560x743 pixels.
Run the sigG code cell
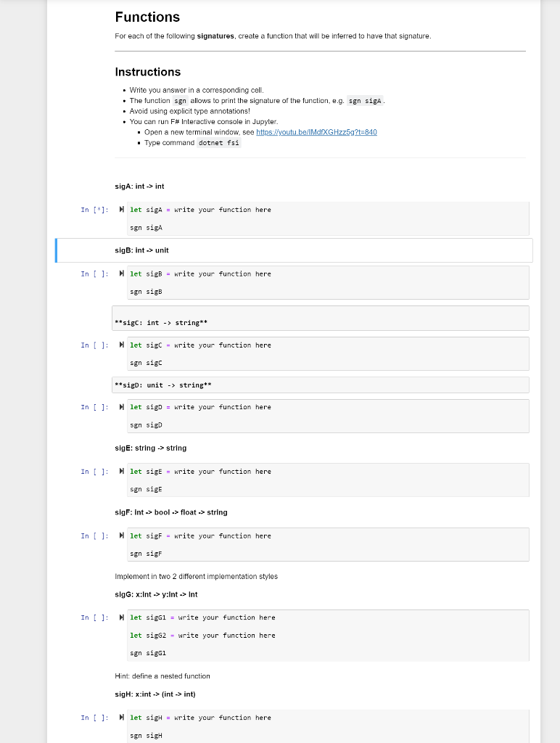pos(120,617)
